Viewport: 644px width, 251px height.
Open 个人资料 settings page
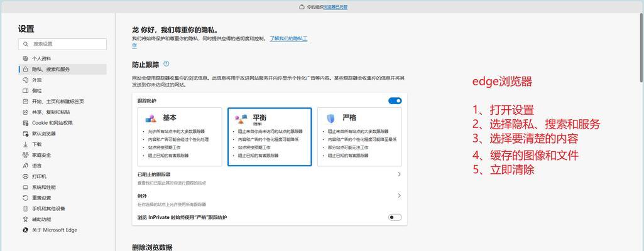63,58
